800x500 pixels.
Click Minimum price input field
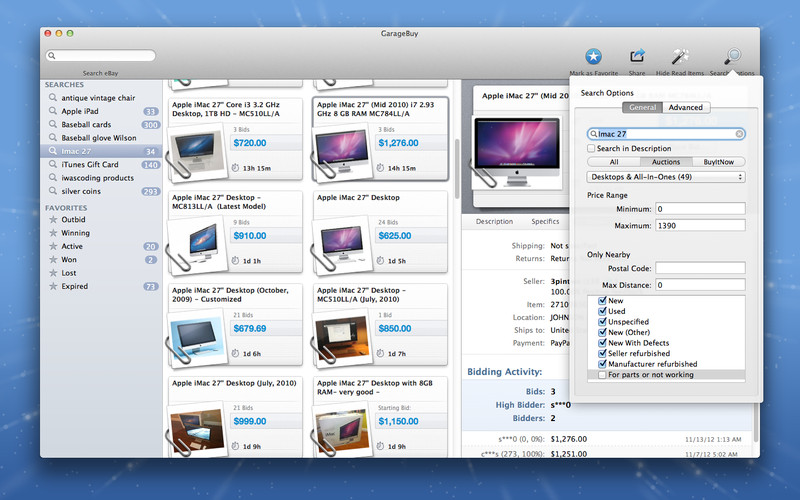pyautogui.click(x=700, y=209)
